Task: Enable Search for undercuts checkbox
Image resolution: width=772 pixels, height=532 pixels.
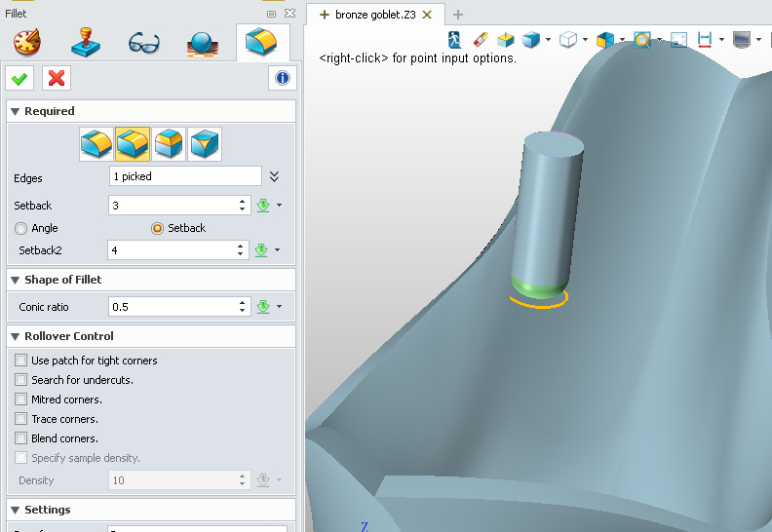Action: (x=21, y=379)
